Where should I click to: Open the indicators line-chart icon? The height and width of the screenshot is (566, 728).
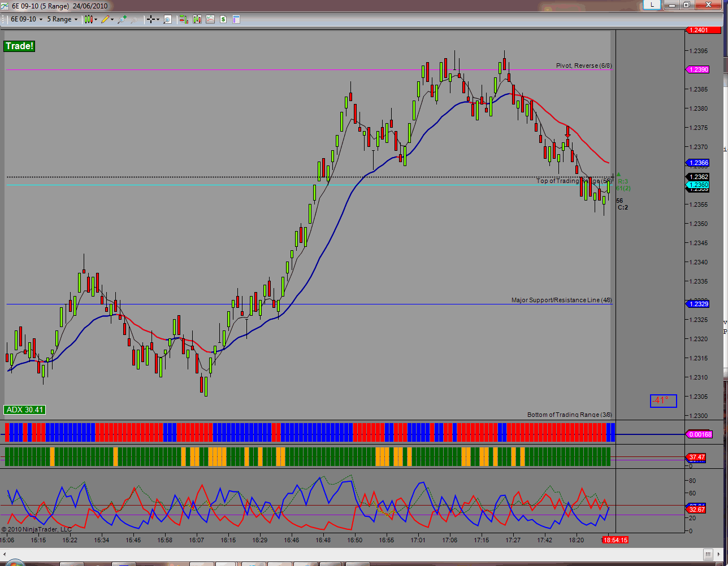point(210,19)
